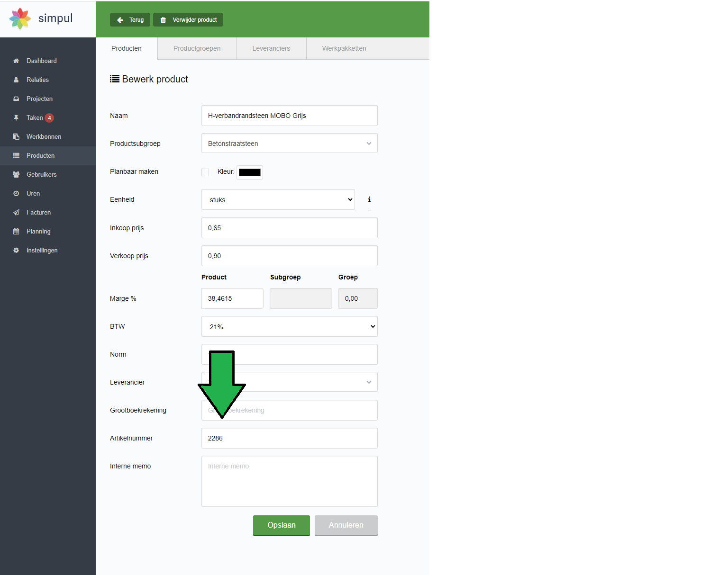Click the Facturen paper plane icon
This screenshot has width=728, height=575.
pyautogui.click(x=16, y=212)
